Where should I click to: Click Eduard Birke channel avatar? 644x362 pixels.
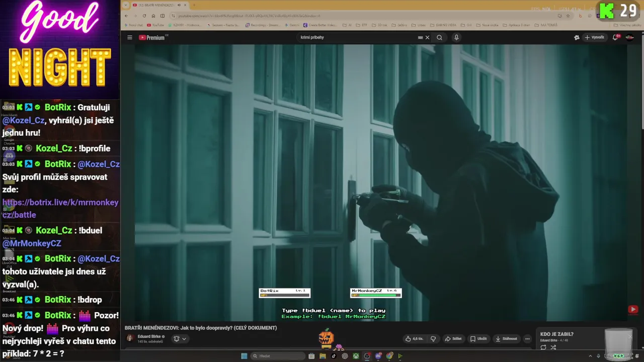130,338
